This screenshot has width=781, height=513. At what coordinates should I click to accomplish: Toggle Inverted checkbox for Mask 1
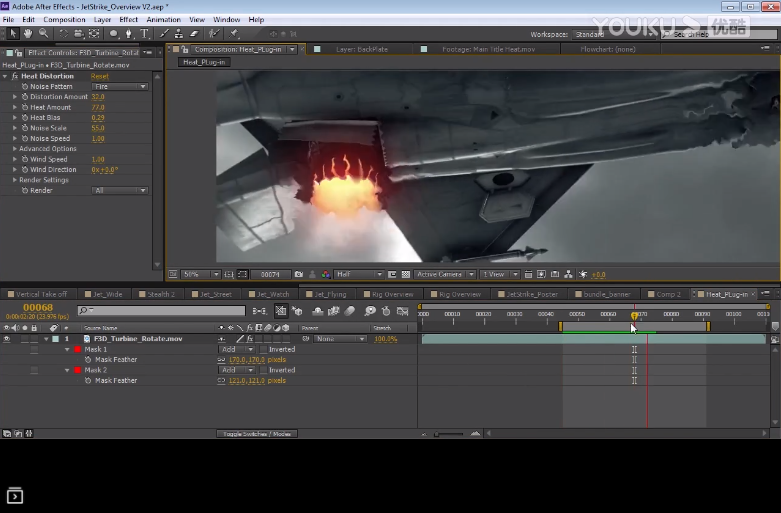(263, 349)
